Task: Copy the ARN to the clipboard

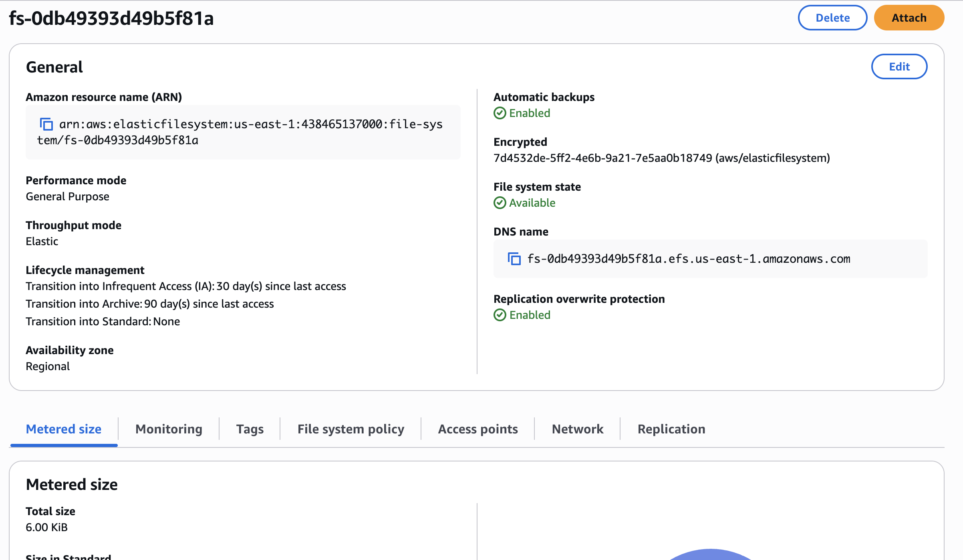Action: coord(46,124)
